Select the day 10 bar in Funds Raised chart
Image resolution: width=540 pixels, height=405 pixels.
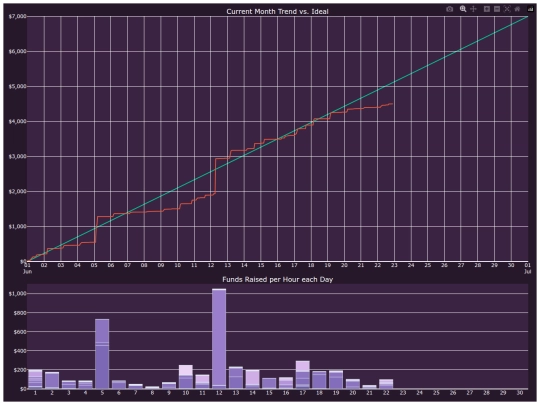tap(186, 377)
